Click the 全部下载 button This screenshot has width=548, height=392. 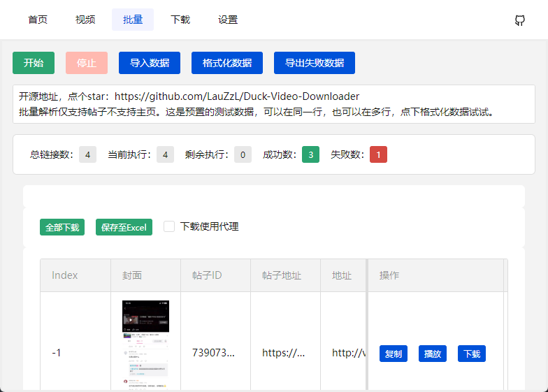[x=62, y=227]
